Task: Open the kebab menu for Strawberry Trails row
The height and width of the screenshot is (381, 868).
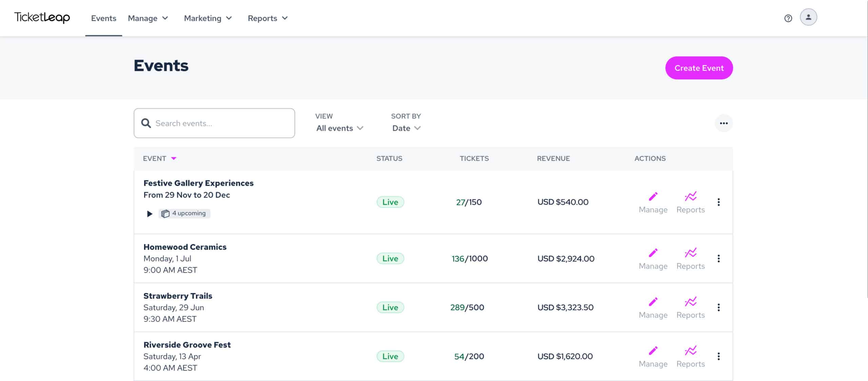Action: [719, 307]
